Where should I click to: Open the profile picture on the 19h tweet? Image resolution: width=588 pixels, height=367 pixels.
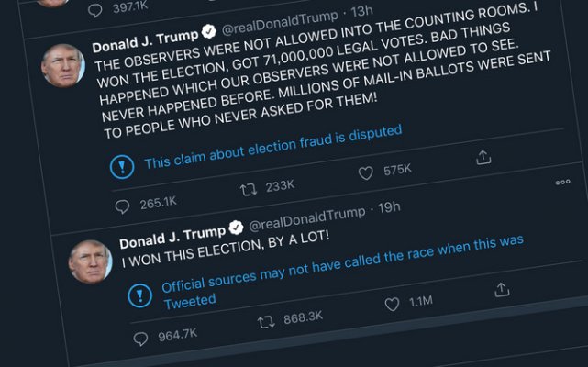(x=90, y=261)
